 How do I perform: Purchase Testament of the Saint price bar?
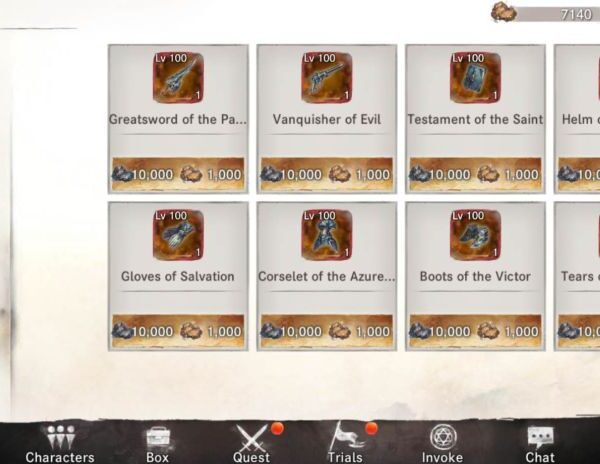475,174
